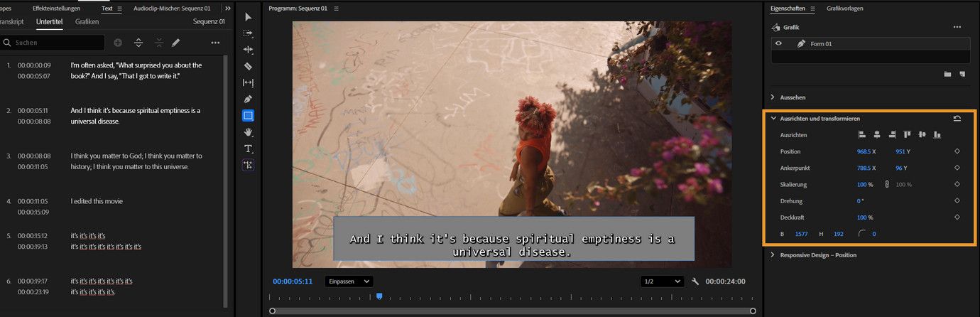This screenshot has width=980, height=317.
Task: Expand the Aussehen section
Action: pyautogui.click(x=773, y=97)
